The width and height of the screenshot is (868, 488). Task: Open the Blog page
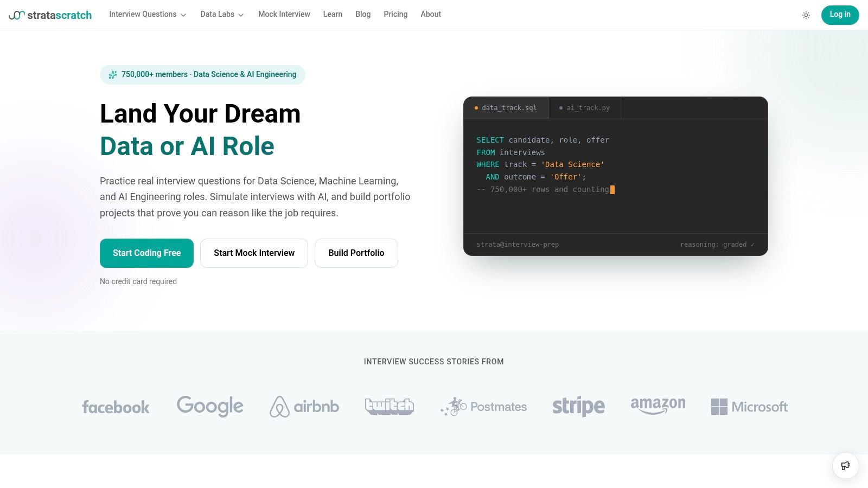(363, 15)
